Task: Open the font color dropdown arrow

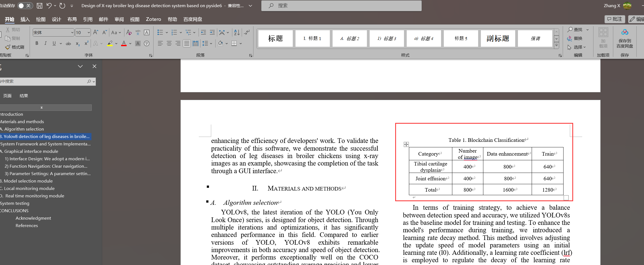Action: pos(130,43)
